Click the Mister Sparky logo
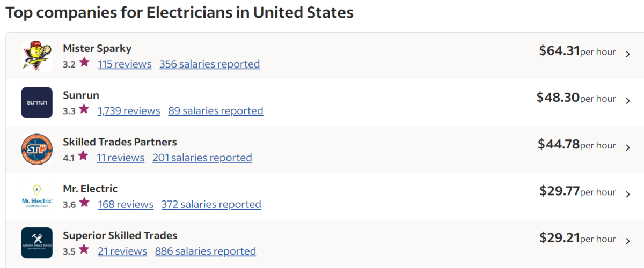Screen dimensions: 644x268 point(36,56)
